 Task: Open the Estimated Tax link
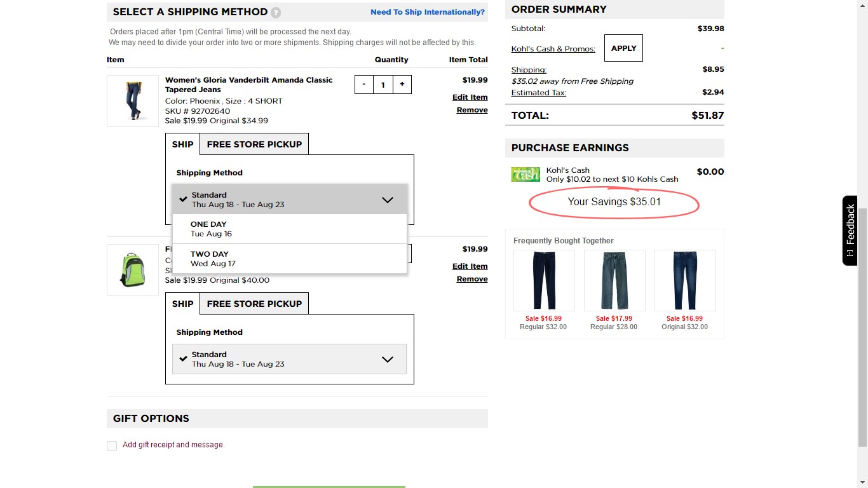click(x=539, y=93)
